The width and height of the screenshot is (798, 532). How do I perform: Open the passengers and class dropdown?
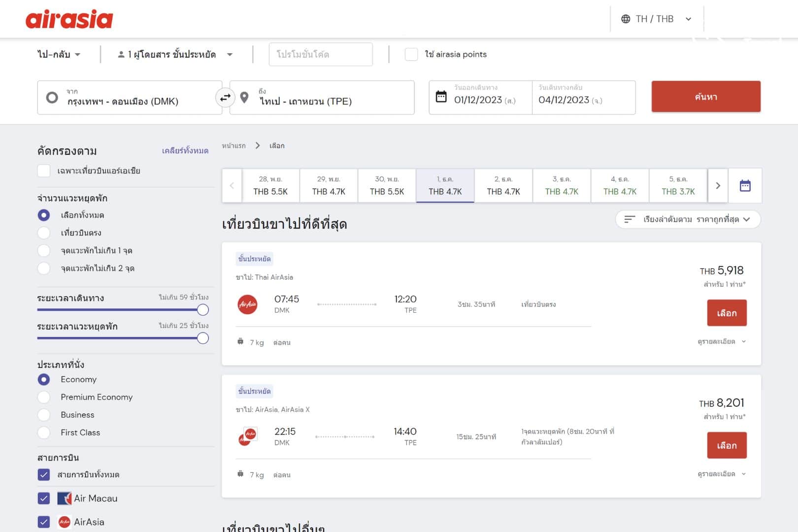tap(175, 54)
